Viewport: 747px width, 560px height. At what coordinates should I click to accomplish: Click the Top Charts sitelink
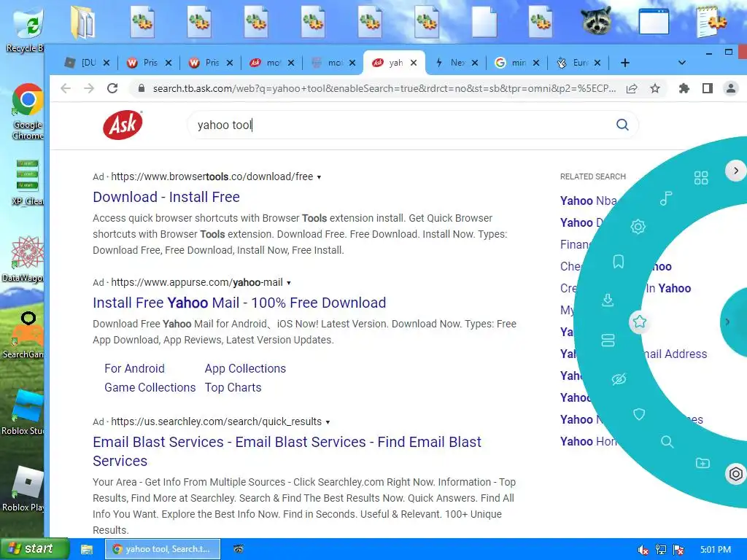click(x=233, y=387)
